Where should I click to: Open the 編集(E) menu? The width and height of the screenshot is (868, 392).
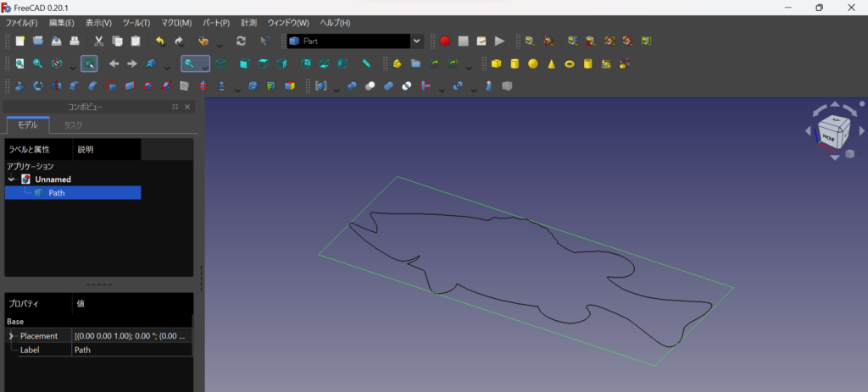click(61, 23)
